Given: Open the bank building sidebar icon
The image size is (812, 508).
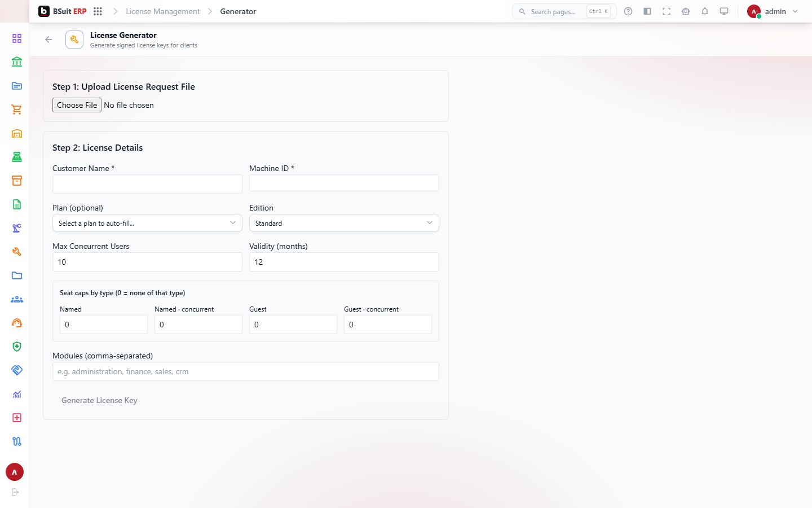Looking at the screenshot, I should click(x=17, y=62).
